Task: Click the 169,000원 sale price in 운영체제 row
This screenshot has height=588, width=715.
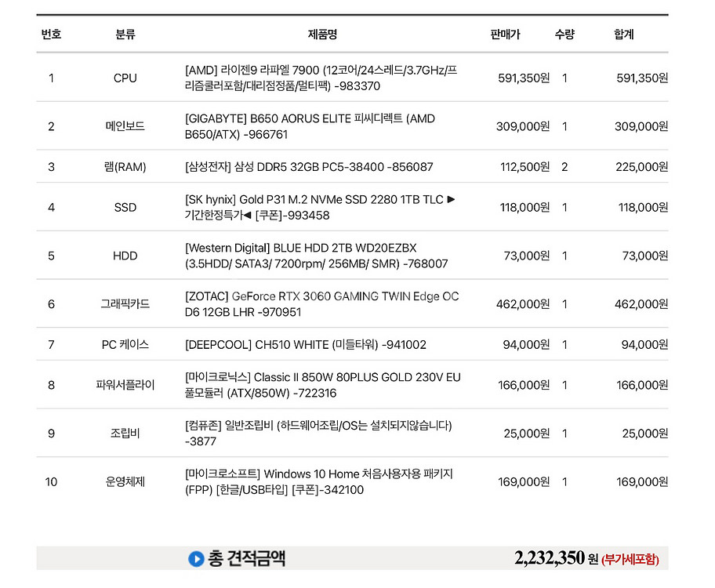Action: point(524,481)
